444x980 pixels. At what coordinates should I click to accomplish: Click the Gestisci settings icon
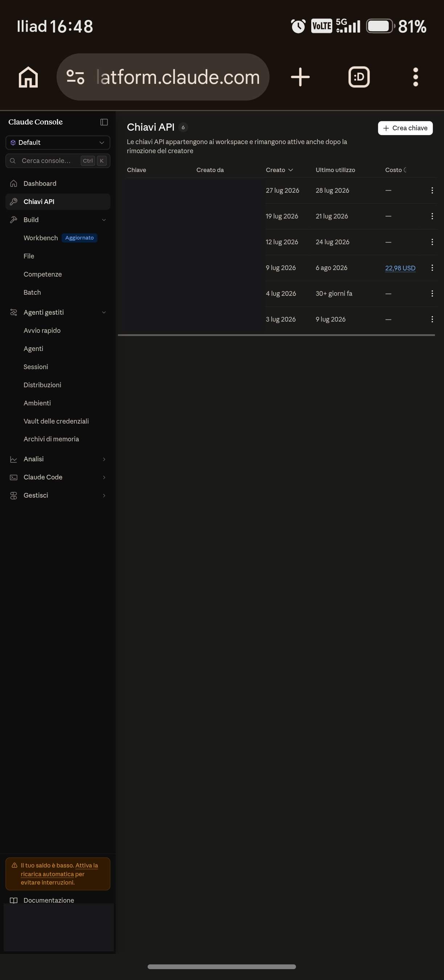coord(14,495)
